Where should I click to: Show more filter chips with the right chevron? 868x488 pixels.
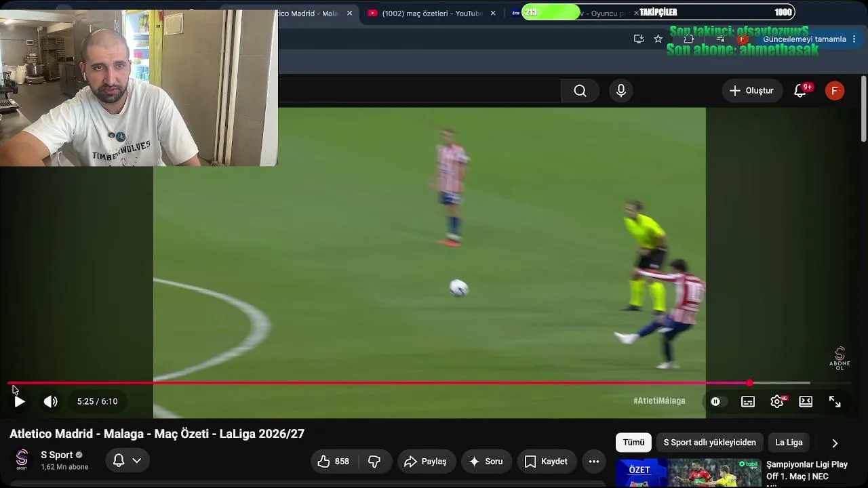tap(835, 443)
